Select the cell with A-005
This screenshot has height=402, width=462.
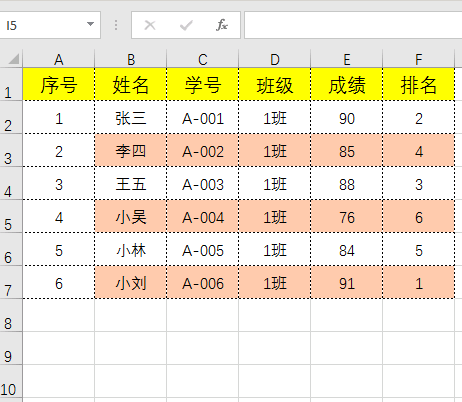coord(203,249)
